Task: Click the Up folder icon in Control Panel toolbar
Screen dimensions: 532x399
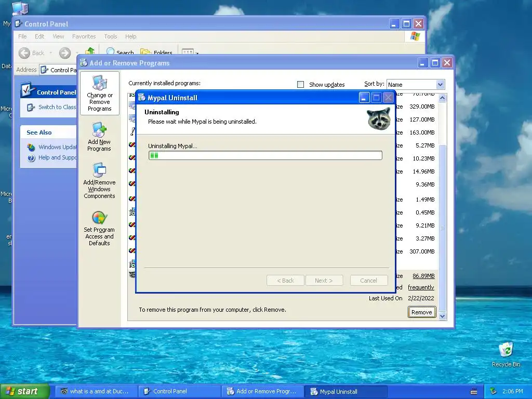Action: 90,51
